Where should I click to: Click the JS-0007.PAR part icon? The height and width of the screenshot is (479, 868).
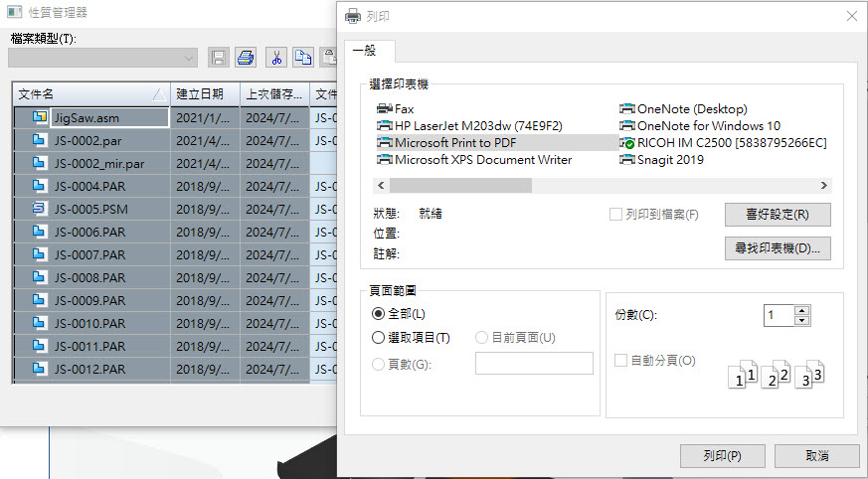tap(39, 254)
